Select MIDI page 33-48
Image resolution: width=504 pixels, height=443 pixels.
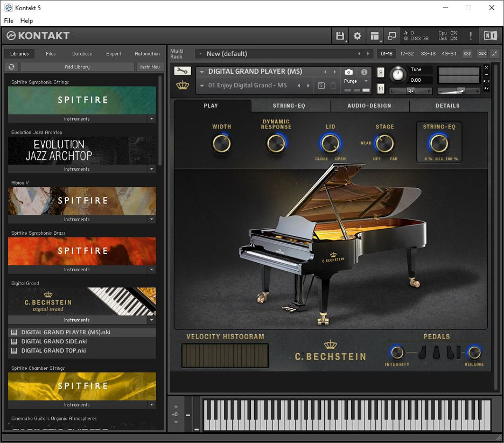point(428,54)
